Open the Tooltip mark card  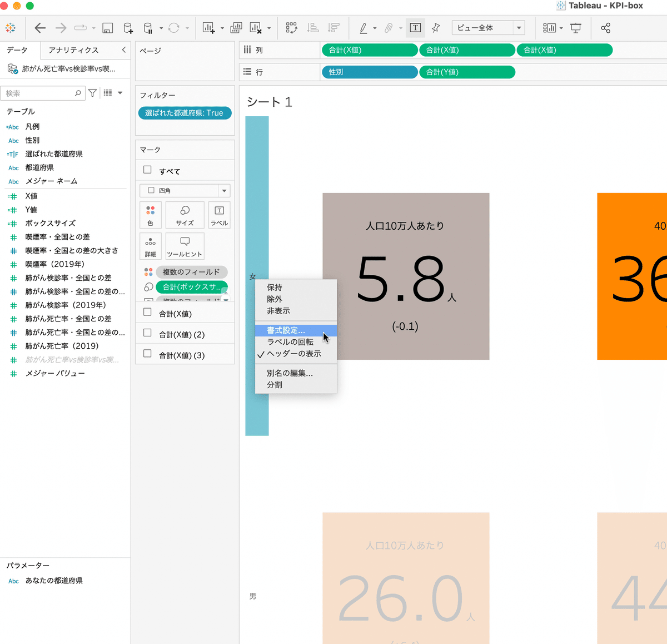[185, 246]
